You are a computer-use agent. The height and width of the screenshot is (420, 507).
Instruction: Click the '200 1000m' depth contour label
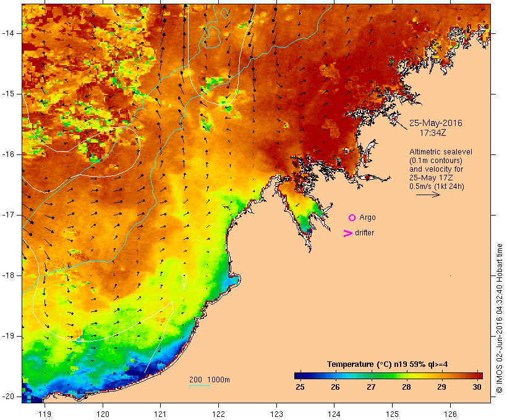pos(210,380)
